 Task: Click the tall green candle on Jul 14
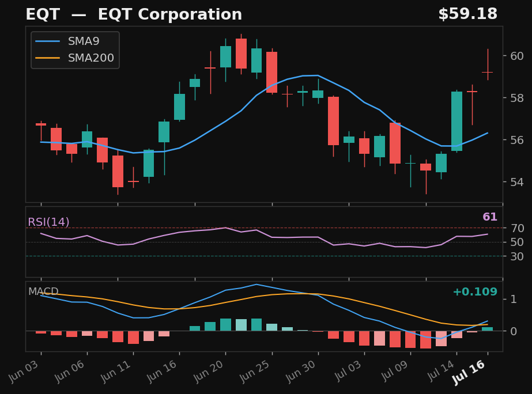pos(456,121)
